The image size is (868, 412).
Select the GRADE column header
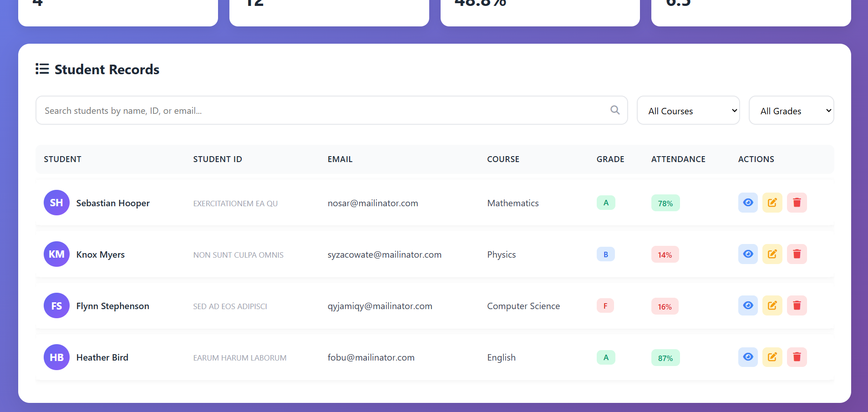(610, 159)
